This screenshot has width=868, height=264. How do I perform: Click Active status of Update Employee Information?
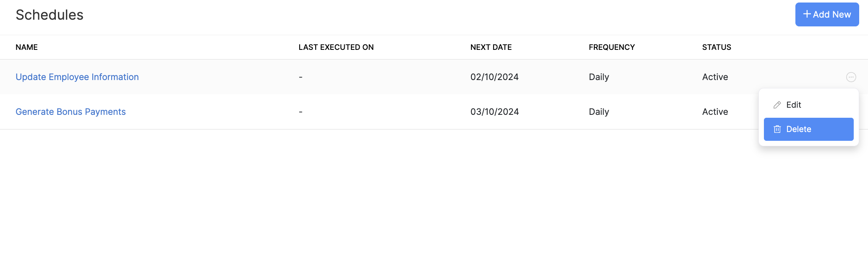click(715, 77)
